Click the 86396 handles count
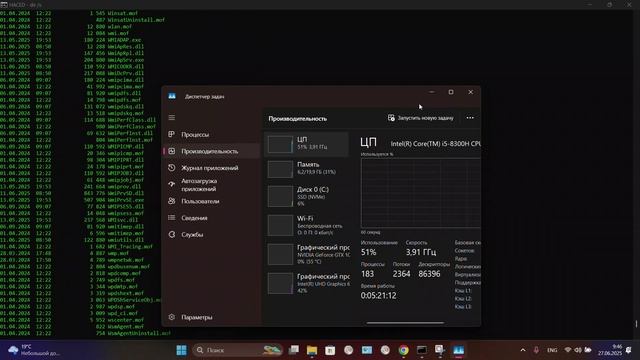This screenshot has width=640, height=360. click(429, 274)
